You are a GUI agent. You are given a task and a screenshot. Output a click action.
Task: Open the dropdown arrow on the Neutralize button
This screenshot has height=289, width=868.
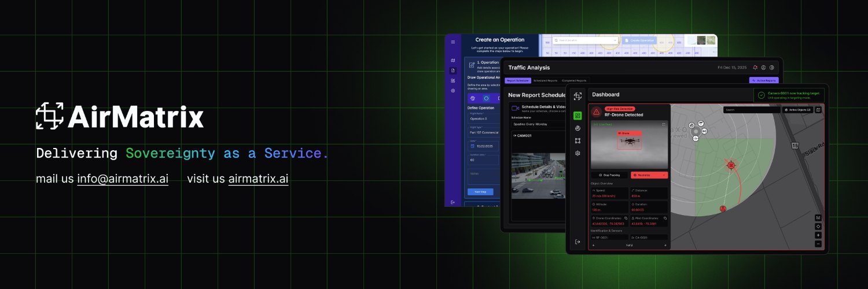[664, 175]
